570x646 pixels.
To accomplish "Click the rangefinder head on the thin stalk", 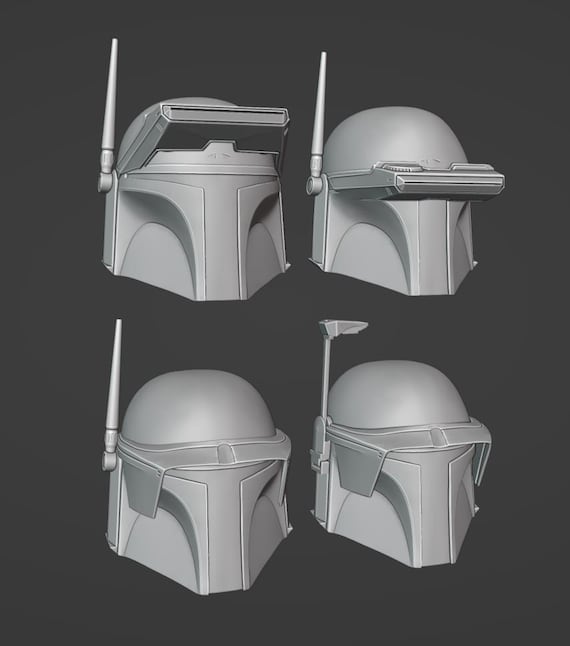I will (343, 328).
